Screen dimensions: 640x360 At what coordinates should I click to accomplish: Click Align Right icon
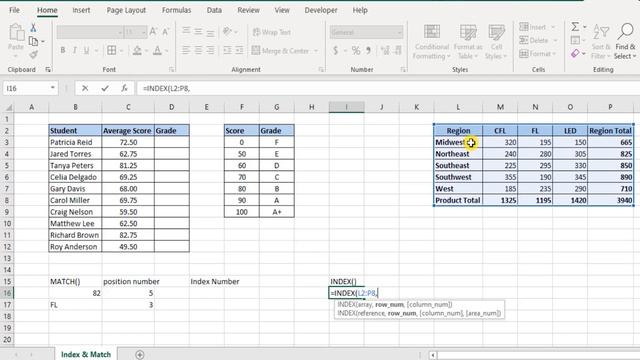[210, 50]
